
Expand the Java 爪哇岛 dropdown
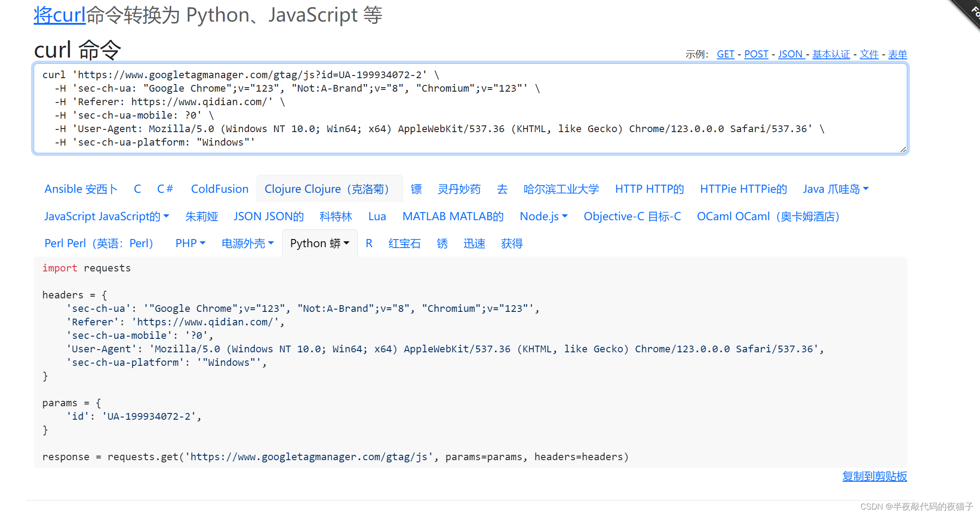836,189
